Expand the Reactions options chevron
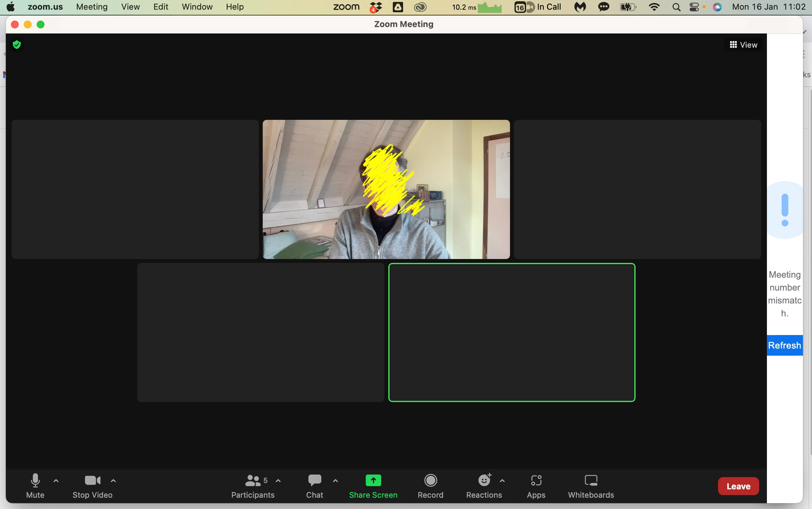 (x=502, y=481)
